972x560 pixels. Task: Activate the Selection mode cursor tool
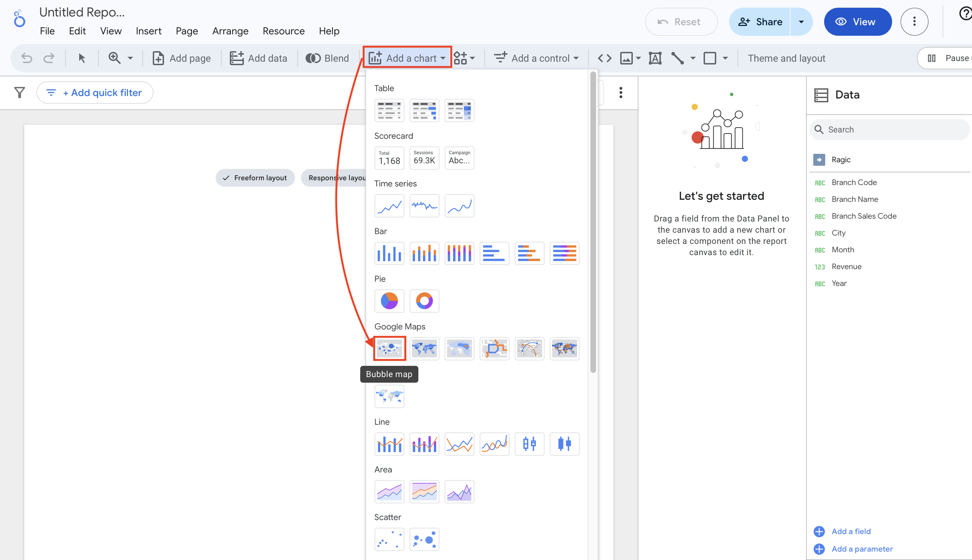pyautogui.click(x=82, y=58)
